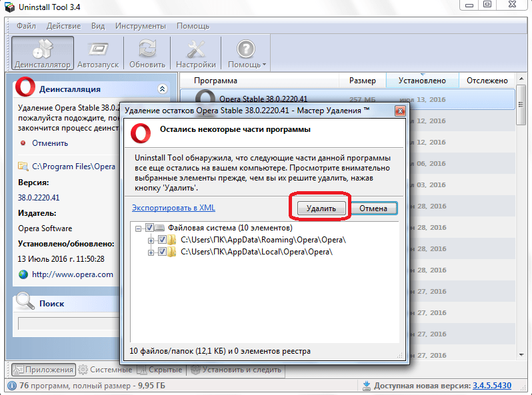Collapse the Деинсталляция panel chevron
This screenshot has width=532, height=395.
[162, 89]
